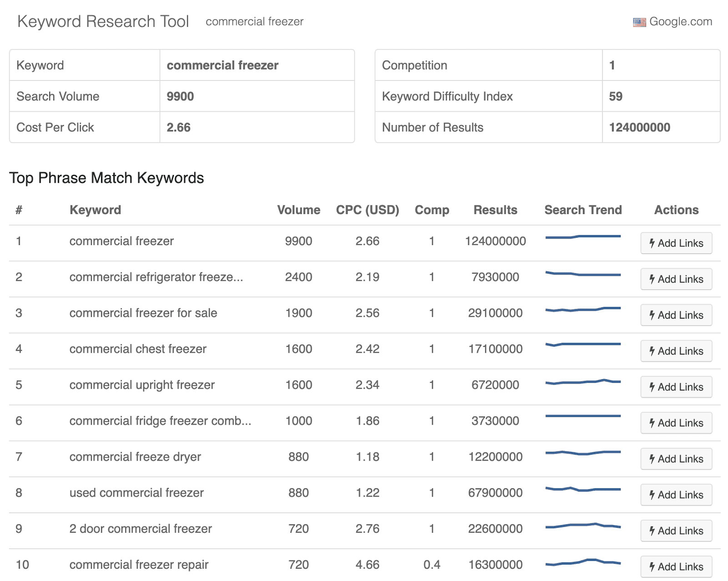728x581 pixels.
Task: Click the sparkline for 2 door commercial freezer
Action: click(x=583, y=525)
